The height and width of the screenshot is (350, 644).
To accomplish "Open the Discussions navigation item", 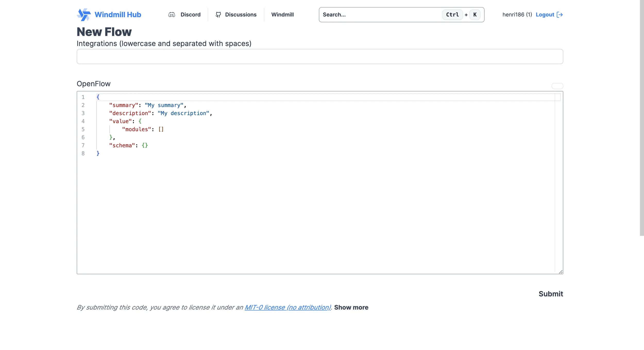I will tap(241, 15).
